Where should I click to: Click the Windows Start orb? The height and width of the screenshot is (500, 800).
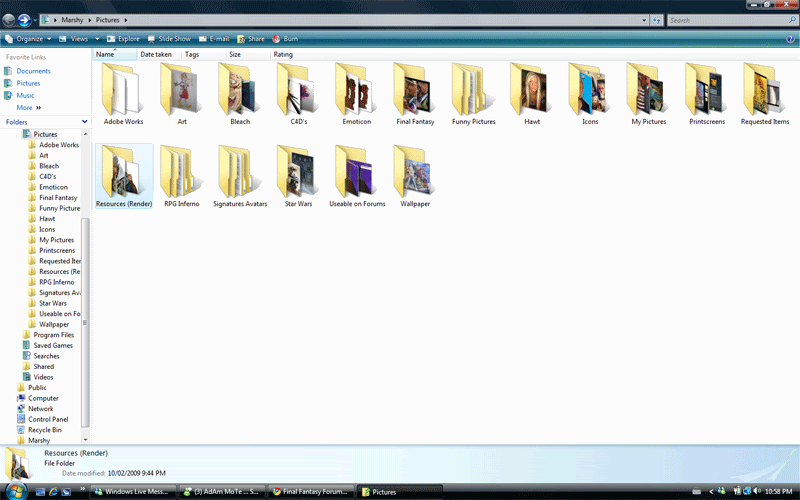pyautogui.click(x=16, y=491)
